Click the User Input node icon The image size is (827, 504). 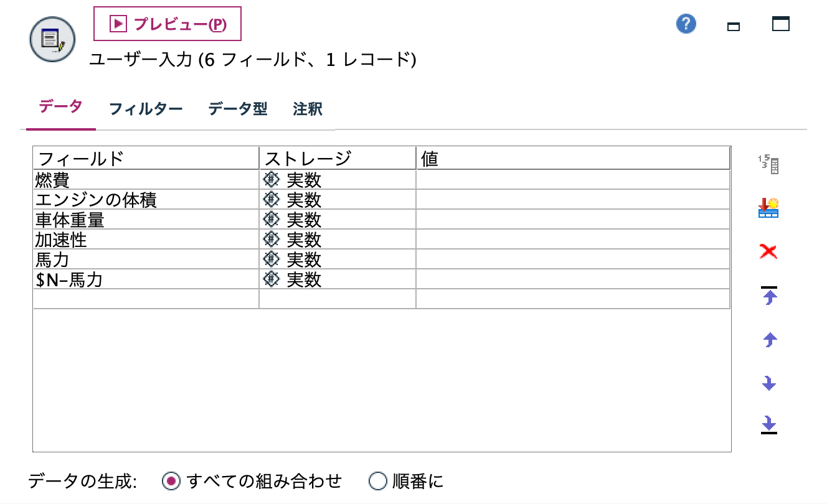pyautogui.click(x=52, y=39)
